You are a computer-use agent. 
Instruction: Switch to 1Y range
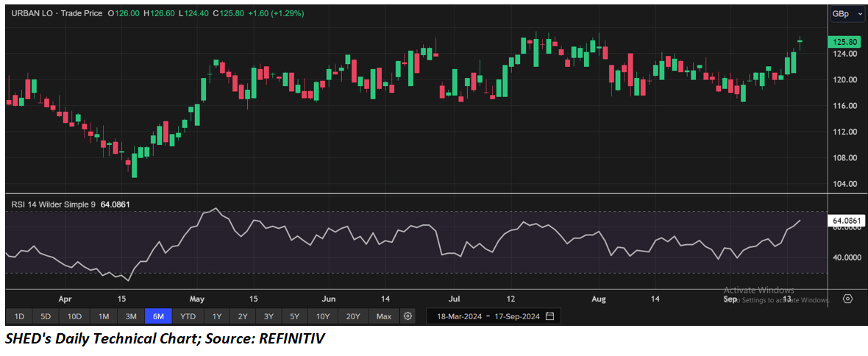pyautogui.click(x=217, y=317)
